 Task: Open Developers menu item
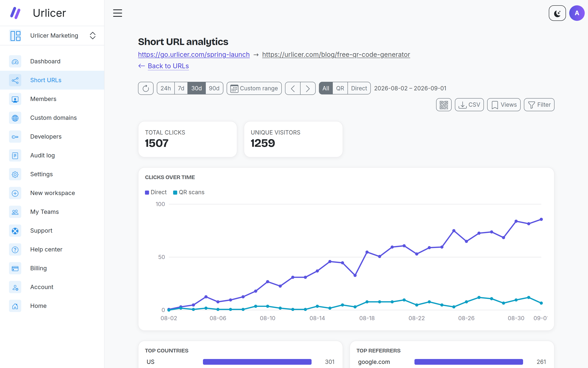(x=52, y=137)
